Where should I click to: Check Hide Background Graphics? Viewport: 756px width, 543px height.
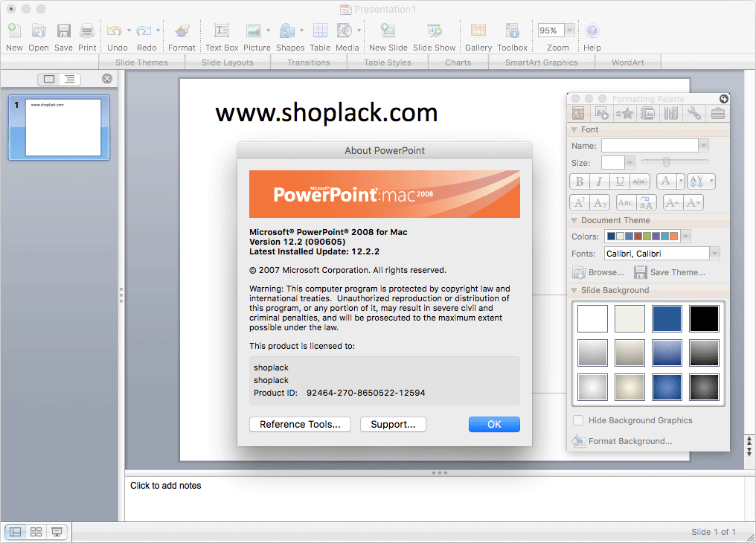pos(578,420)
